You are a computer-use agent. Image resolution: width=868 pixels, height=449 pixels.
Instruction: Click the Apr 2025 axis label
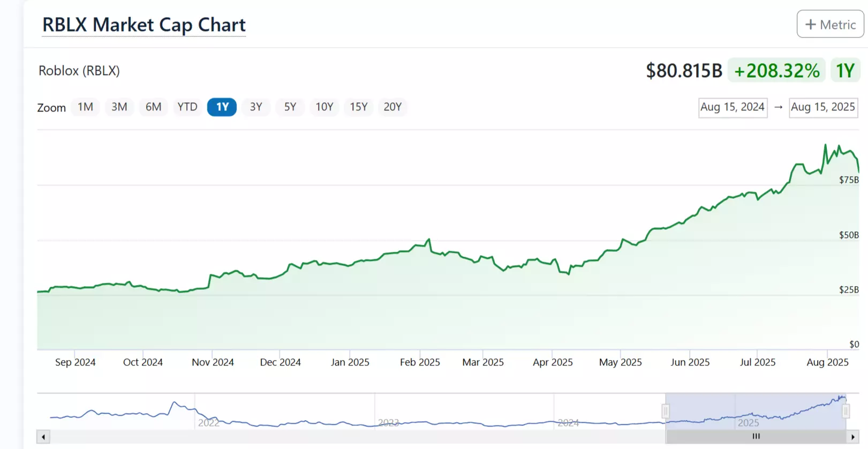(x=553, y=362)
